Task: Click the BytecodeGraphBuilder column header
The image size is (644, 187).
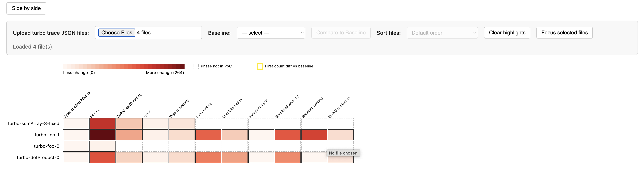Action: 78,104
